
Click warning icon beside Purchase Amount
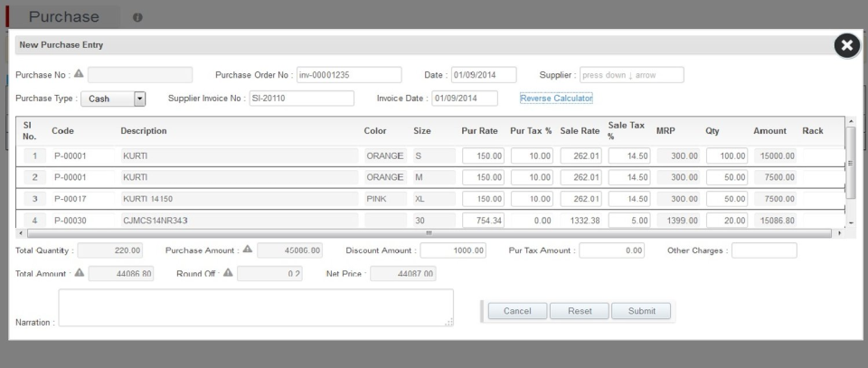click(248, 249)
